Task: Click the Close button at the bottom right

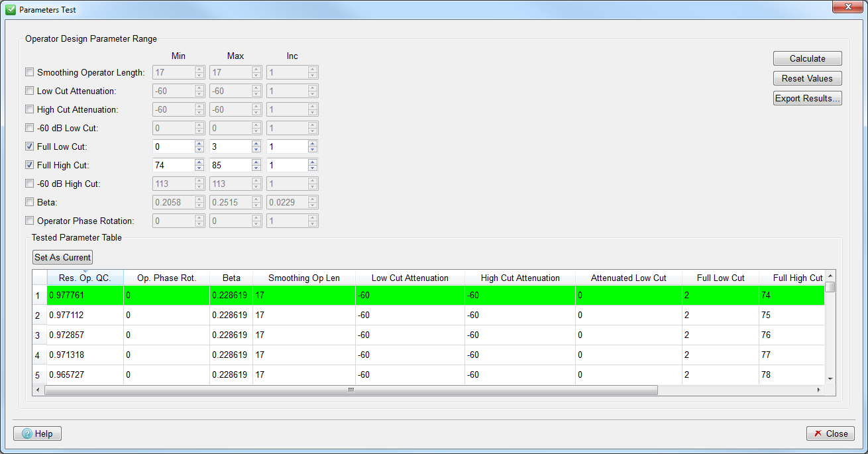Action: tap(830, 433)
